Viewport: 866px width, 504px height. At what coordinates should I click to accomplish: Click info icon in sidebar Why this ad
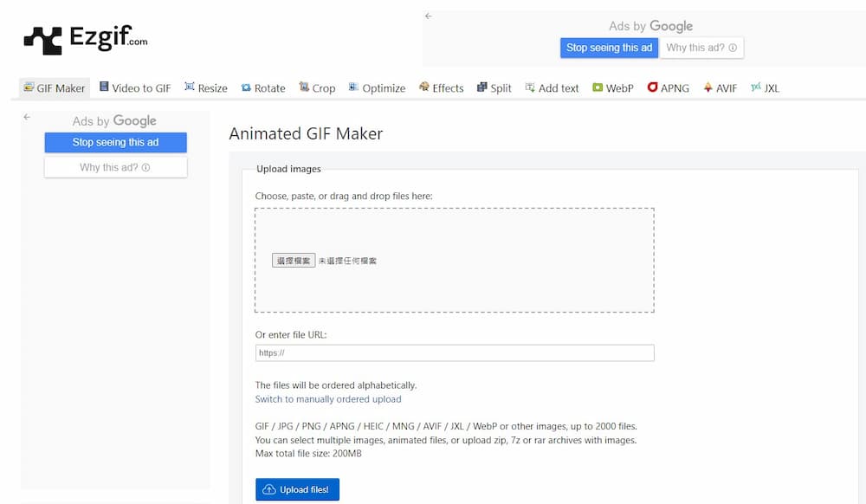pyautogui.click(x=145, y=167)
